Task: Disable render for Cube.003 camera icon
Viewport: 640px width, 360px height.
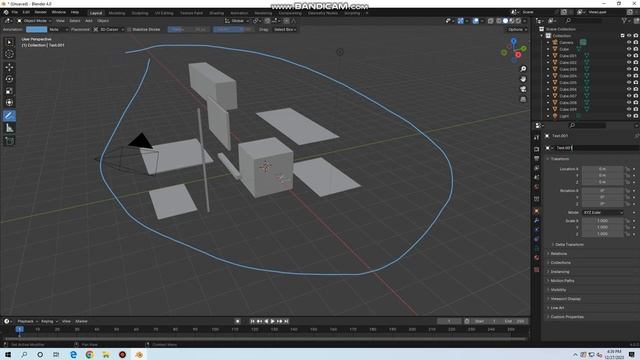Action: pos(636,69)
